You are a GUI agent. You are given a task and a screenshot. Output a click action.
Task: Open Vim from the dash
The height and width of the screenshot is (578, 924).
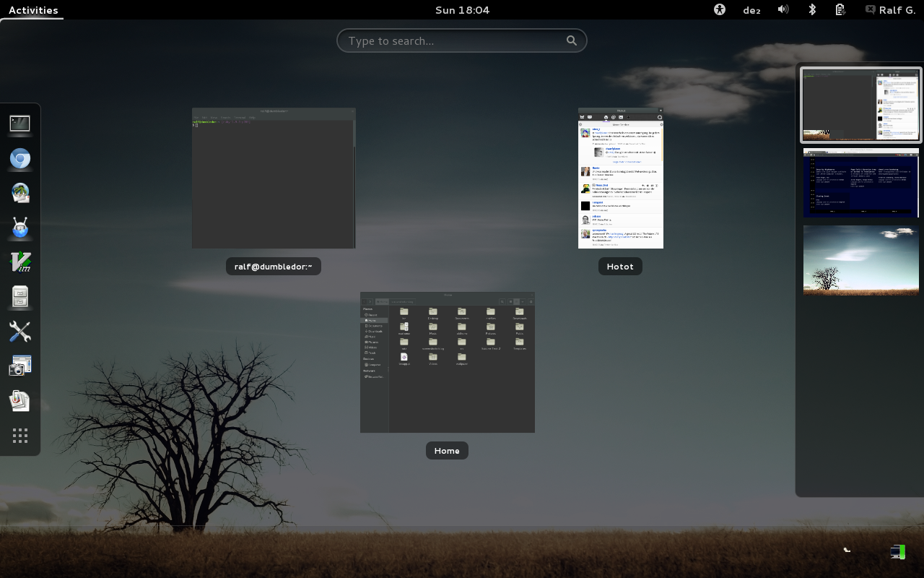coord(20,262)
